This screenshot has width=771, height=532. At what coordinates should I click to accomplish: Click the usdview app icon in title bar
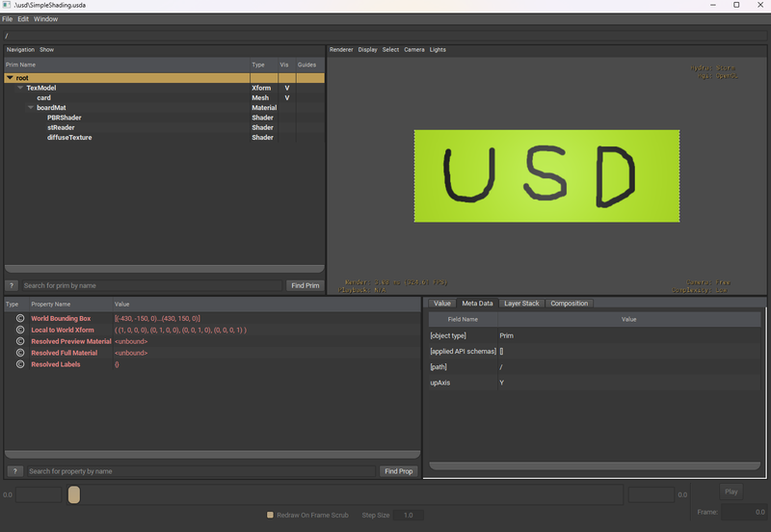pos(6,5)
